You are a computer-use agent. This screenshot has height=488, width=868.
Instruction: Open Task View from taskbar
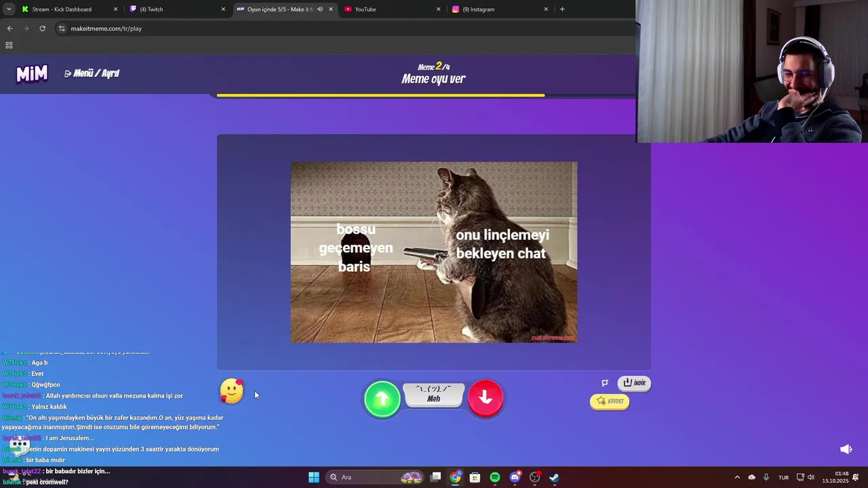coord(436,477)
